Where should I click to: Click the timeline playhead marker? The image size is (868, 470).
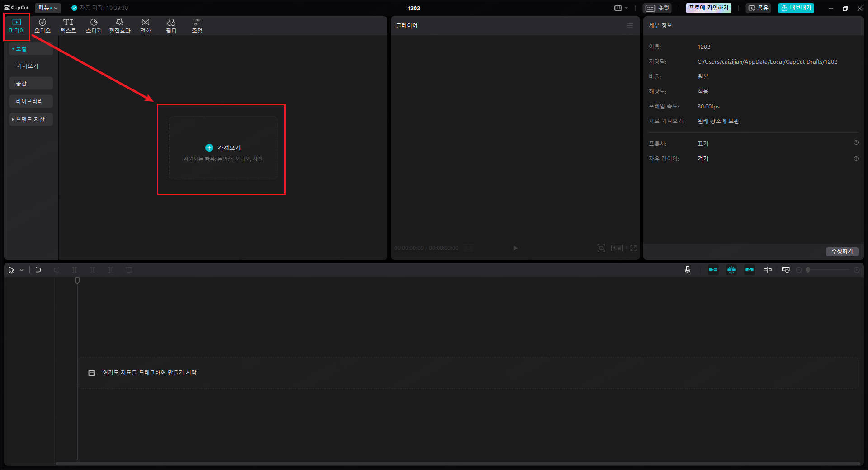click(77, 281)
